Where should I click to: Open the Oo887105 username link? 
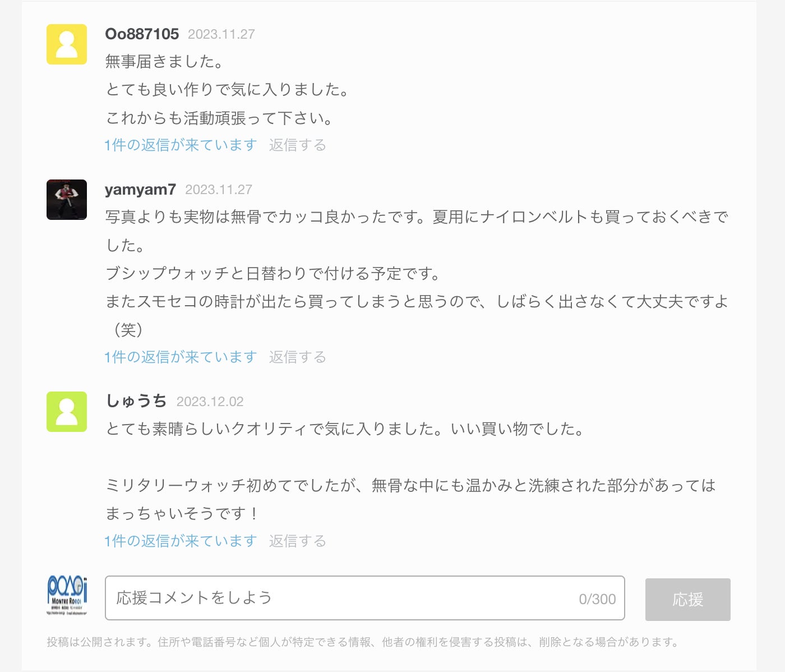click(142, 34)
